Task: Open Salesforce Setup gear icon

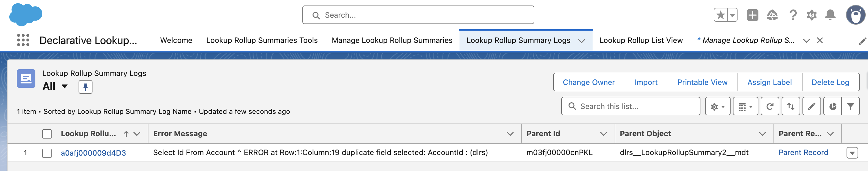Action: [811, 15]
